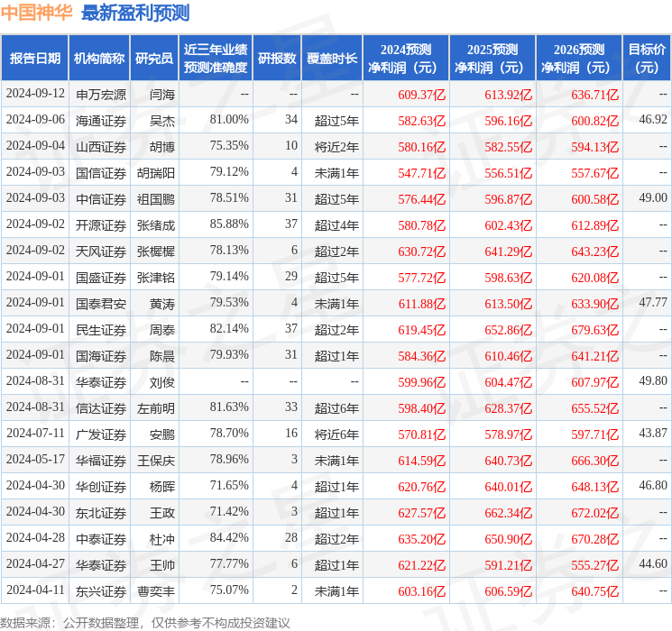Image resolution: width=672 pixels, height=631 pixels.
Task: Click the 华创证券 institution cell
Action: (x=101, y=486)
